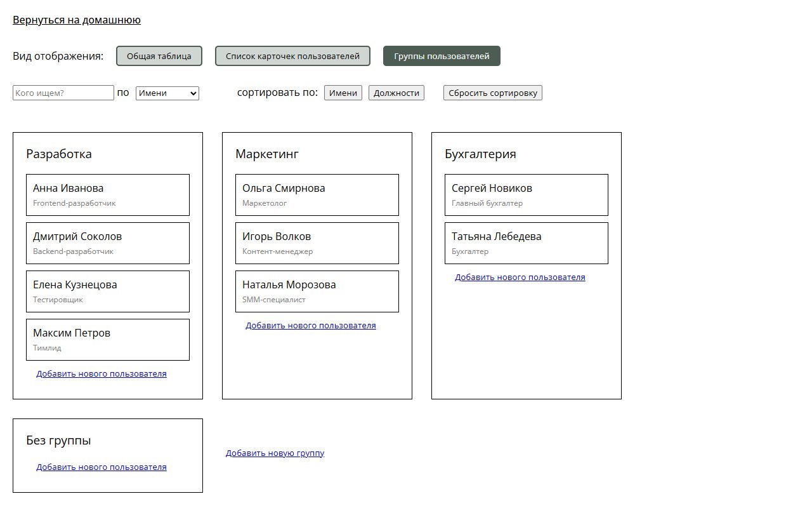Click «Сбросить сортировку» button
Screen dimensions: 812x508
click(493, 93)
